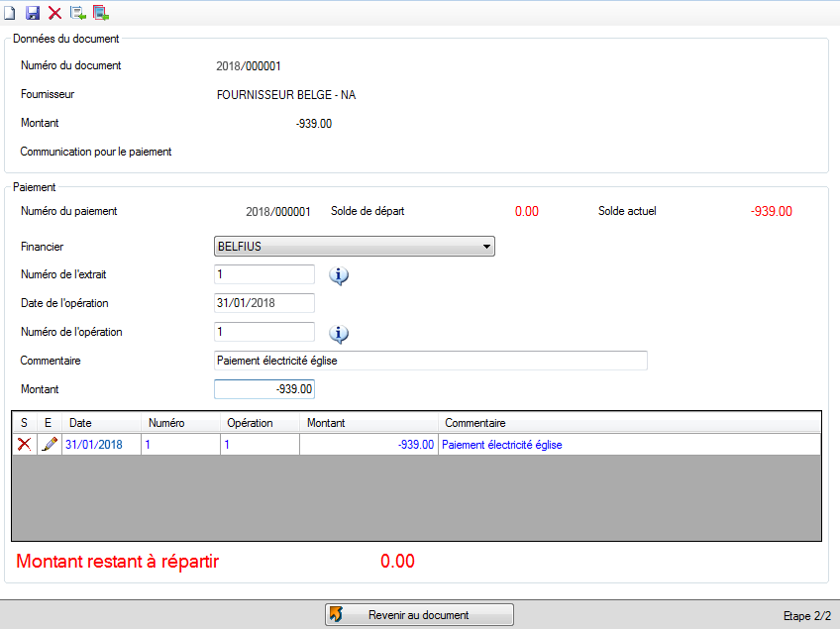Select the date cell 31/01/2018 in grid
The image size is (840, 629).
tap(102, 444)
